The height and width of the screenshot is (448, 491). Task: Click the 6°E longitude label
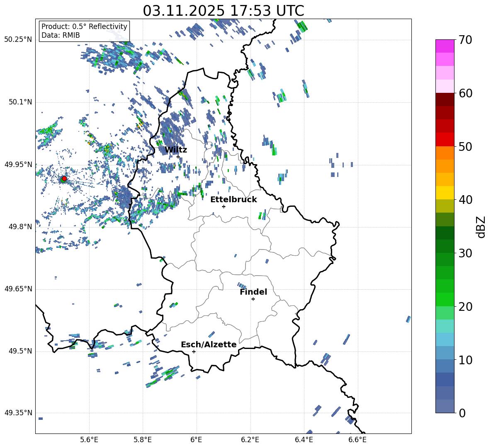tap(196, 440)
